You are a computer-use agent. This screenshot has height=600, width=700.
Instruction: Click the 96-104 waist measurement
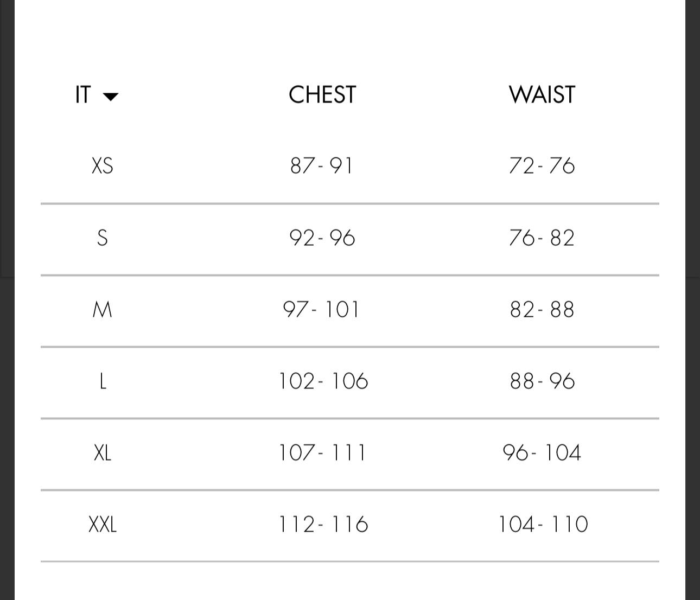click(x=542, y=453)
